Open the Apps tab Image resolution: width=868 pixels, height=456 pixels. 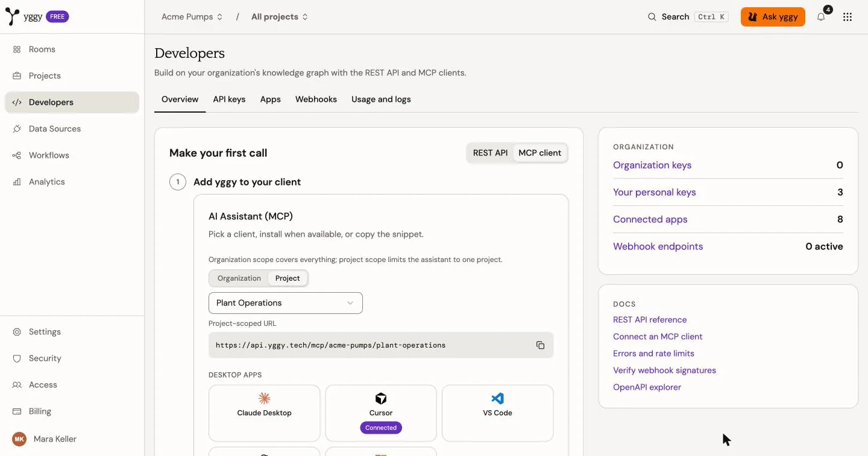[x=271, y=99]
